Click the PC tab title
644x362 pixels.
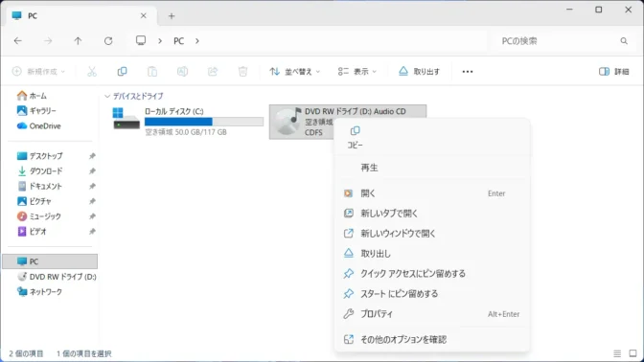tap(33, 16)
